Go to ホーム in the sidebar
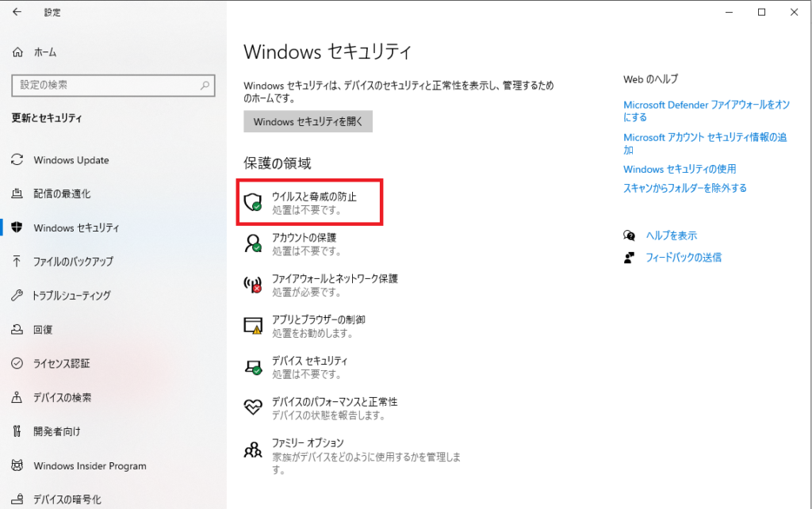 (x=44, y=52)
